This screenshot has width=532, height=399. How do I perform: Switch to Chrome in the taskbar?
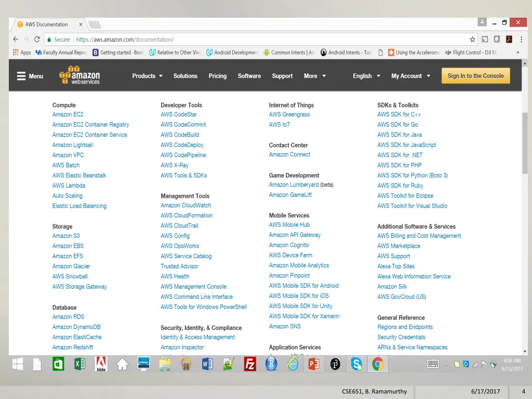(378, 364)
